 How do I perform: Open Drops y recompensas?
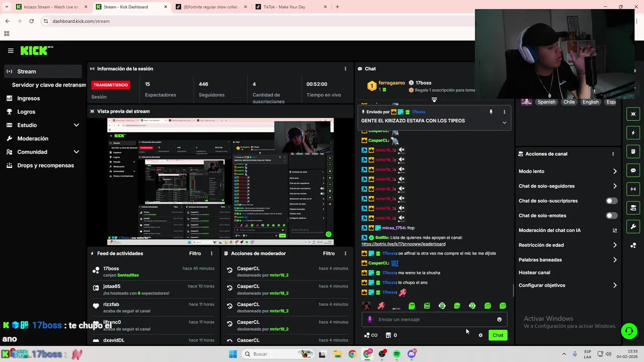45,165
